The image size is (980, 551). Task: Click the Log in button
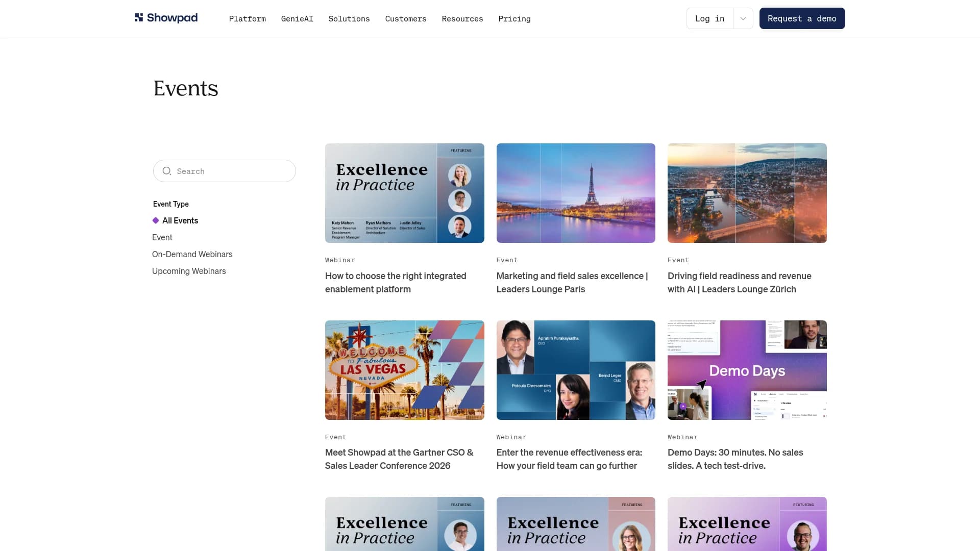tap(709, 18)
